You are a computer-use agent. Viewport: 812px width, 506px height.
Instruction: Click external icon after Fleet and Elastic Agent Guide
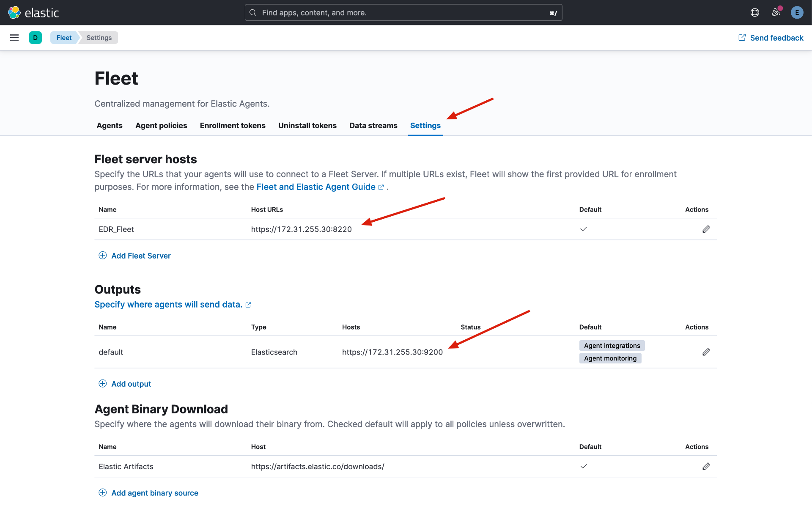pyautogui.click(x=381, y=187)
